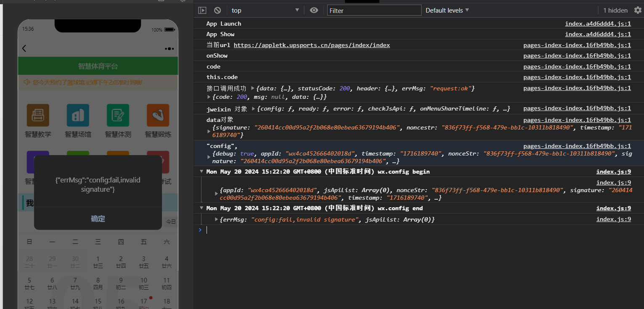Expand the errMsg config:fail object
This screenshot has width=644, height=309.
tap(216, 219)
